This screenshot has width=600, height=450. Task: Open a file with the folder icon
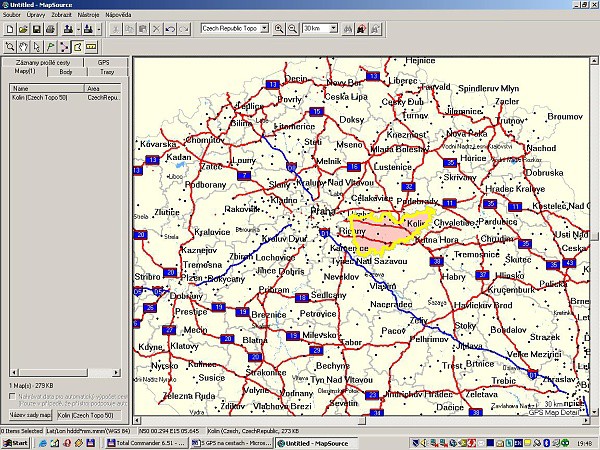click(x=23, y=29)
